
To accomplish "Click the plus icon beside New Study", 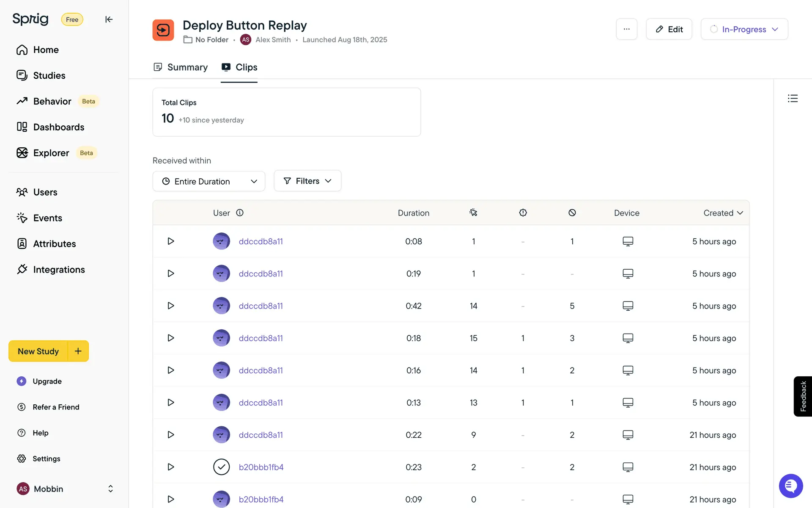I will 78,351.
